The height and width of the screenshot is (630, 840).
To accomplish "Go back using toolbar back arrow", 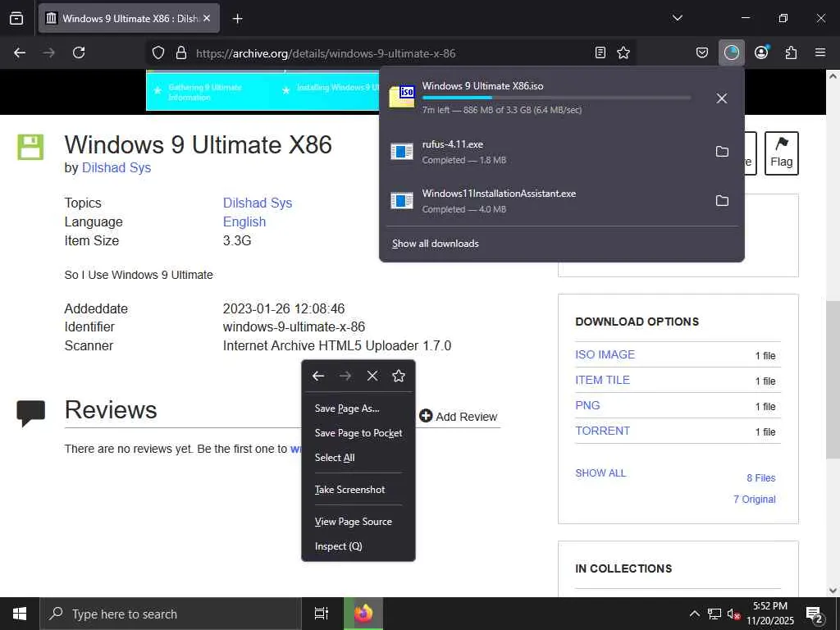I will [x=20, y=52].
